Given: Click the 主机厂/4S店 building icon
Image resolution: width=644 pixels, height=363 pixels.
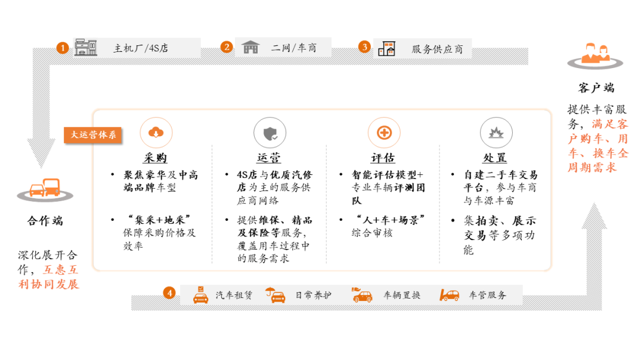Looking at the screenshot, I should click(86, 48).
